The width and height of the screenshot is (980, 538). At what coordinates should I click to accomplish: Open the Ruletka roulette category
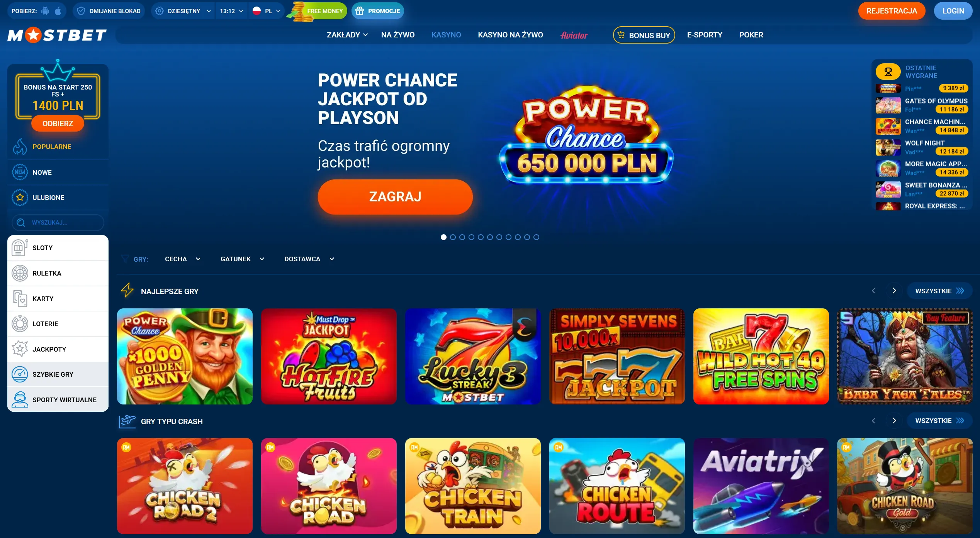click(58, 273)
